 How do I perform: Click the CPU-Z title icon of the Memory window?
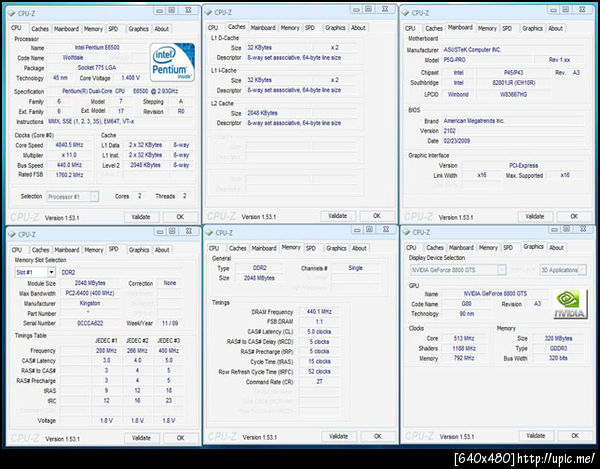click(209, 233)
